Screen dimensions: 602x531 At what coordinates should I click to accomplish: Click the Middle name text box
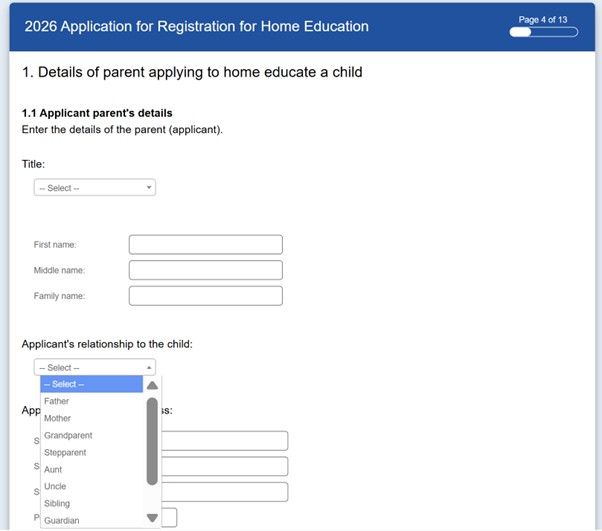[205, 270]
